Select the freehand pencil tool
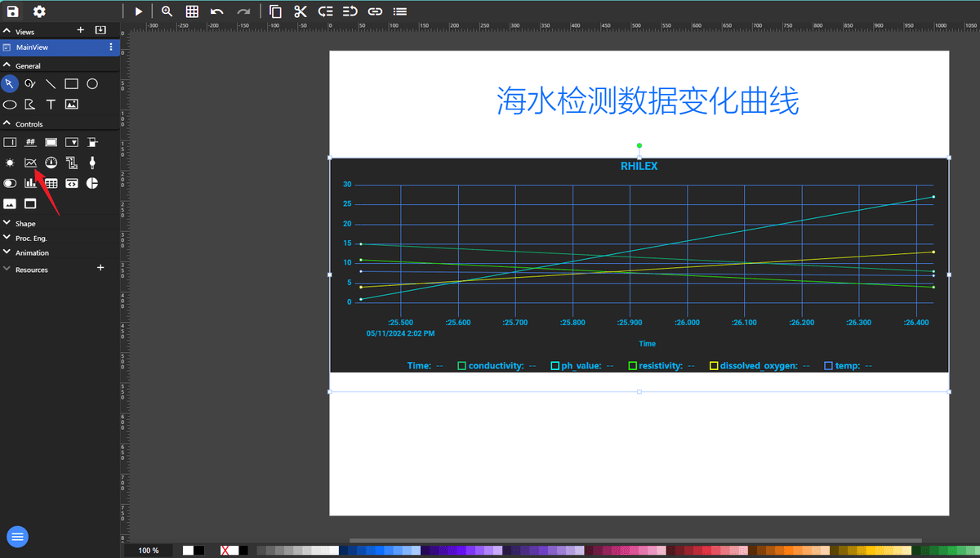Image resolution: width=980 pixels, height=558 pixels. click(x=30, y=83)
